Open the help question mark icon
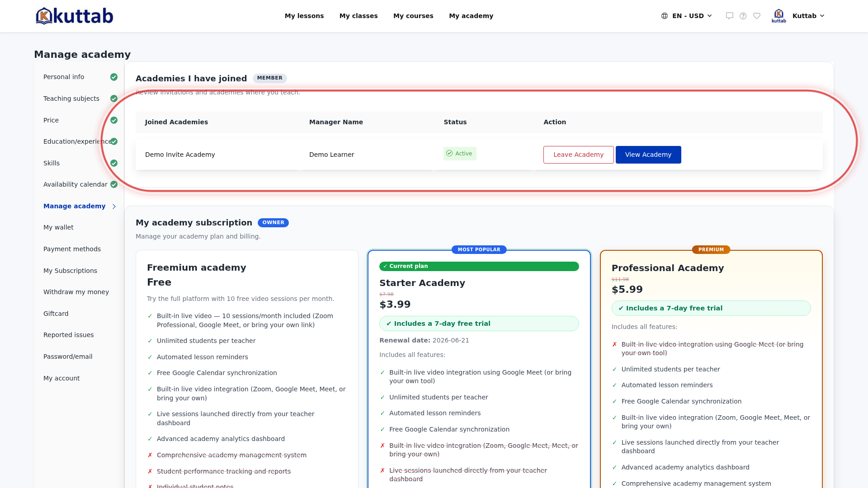The image size is (868, 488). tap(743, 16)
